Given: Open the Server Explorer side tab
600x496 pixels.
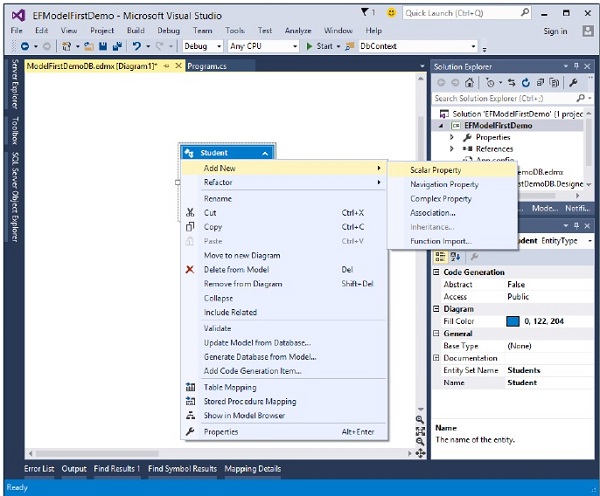Looking at the screenshot, I should click(15, 84).
